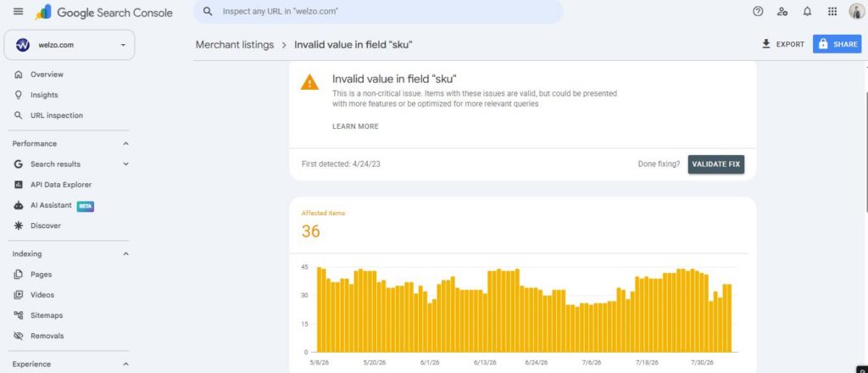Click the help question mark icon
Screen dimensions: 868x373
[759, 12]
